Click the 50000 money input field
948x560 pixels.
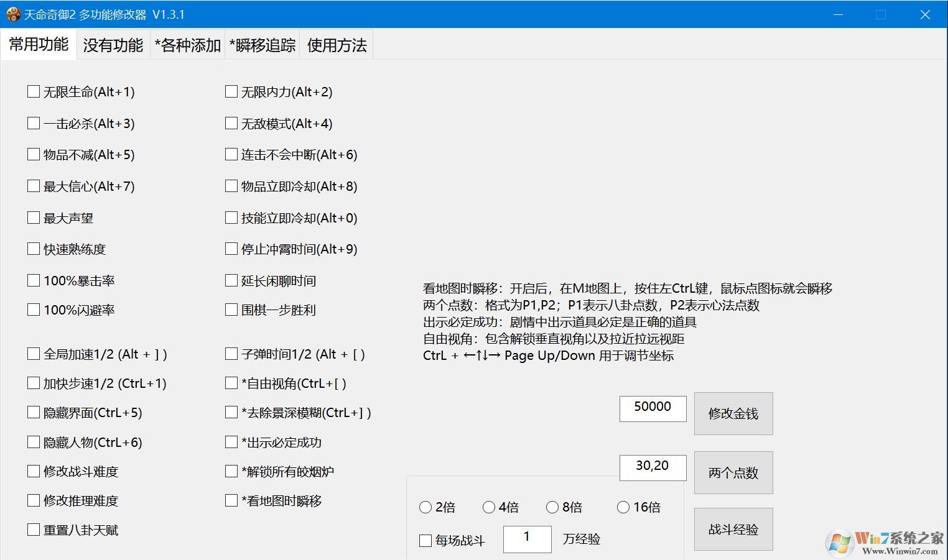652,408
